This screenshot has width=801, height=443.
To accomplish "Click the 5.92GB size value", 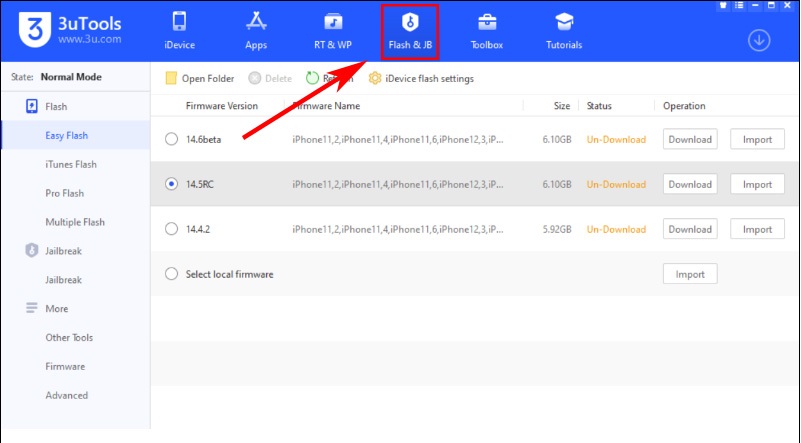I will pos(557,229).
